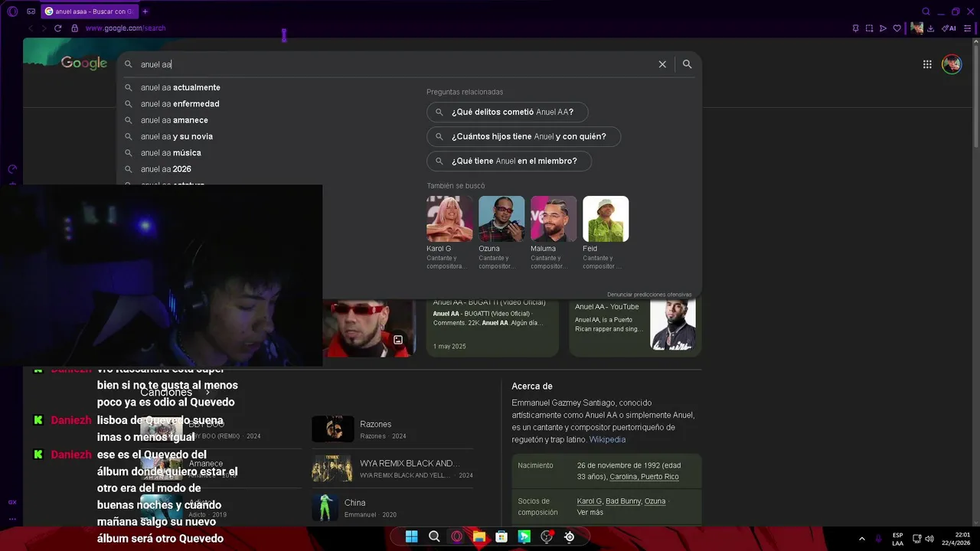Click Denunciar predicciones ofensivas link
The height and width of the screenshot is (551, 980).
pos(649,295)
